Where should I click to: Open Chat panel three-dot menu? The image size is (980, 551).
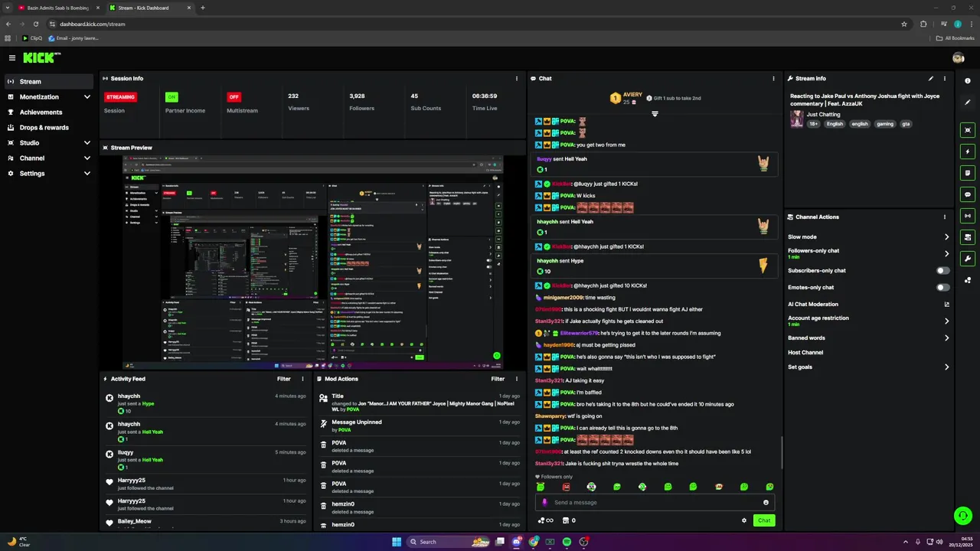773,78
